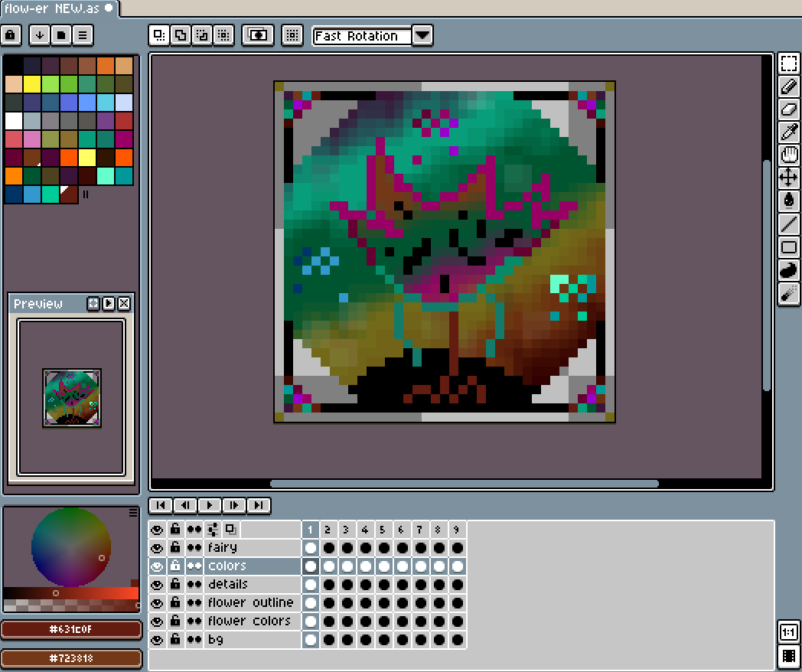This screenshot has height=672, width=802.
Task: Select the Rectangular Marquee tool
Action: pos(788,64)
